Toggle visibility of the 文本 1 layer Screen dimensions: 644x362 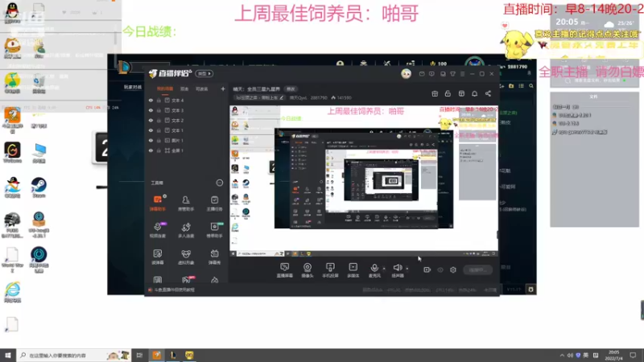(x=151, y=130)
